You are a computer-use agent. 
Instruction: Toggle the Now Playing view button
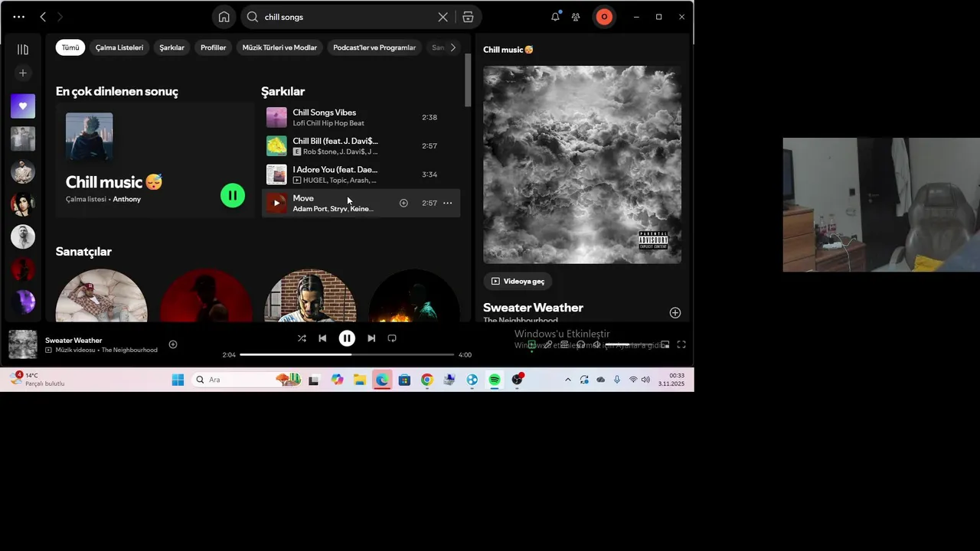(x=531, y=345)
